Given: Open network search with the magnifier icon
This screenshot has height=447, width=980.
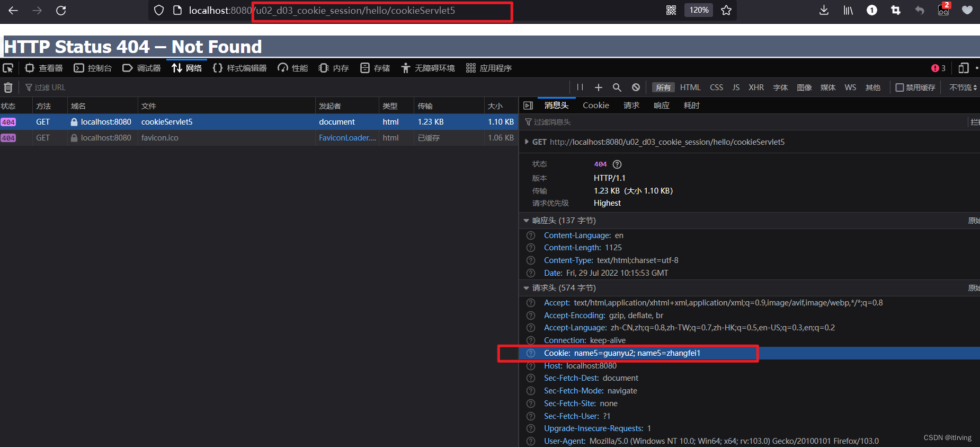Looking at the screenshot, I should pyautogui.click(x=617, y=87).
